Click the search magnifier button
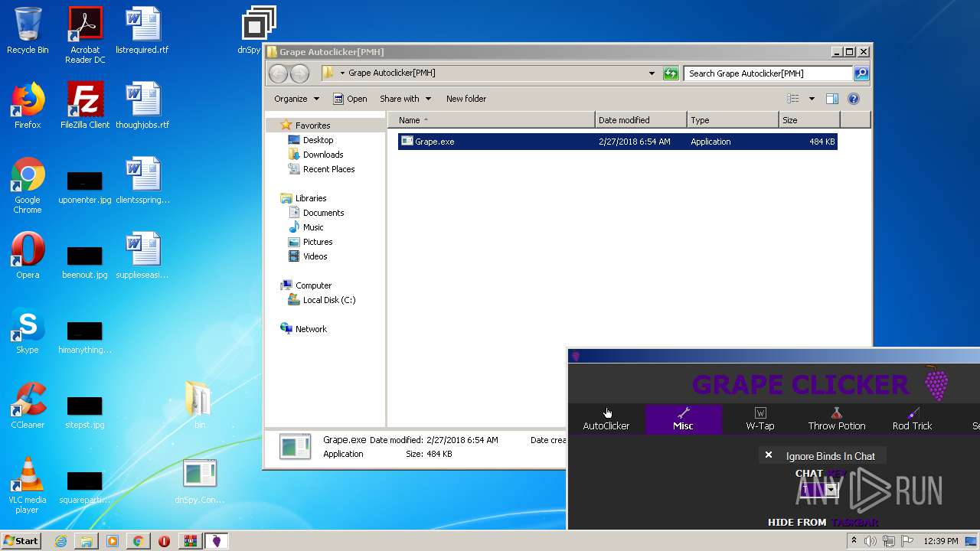The width and height of the screenshot is (980, 551). click(x=861, y=73)
